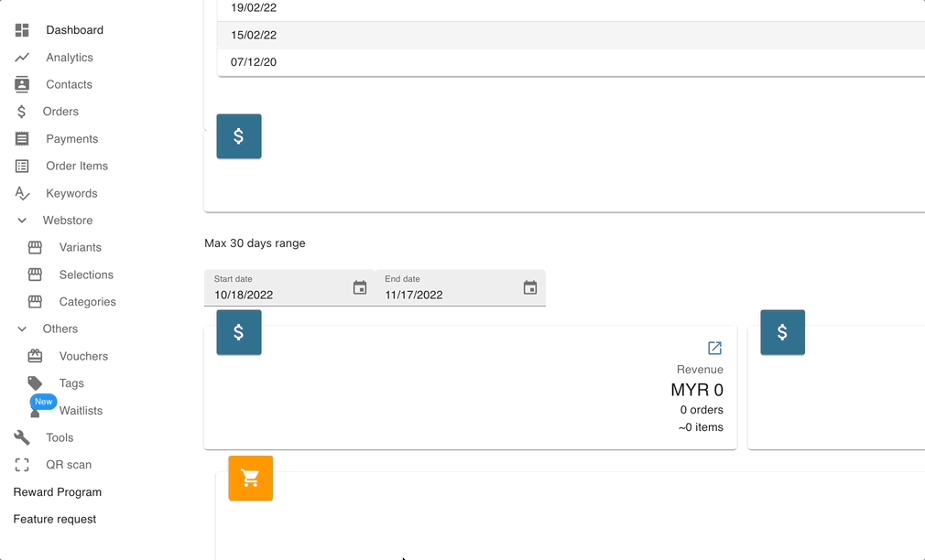
Task: Click the Start date calendar icon
Action: tap(360, 288)
